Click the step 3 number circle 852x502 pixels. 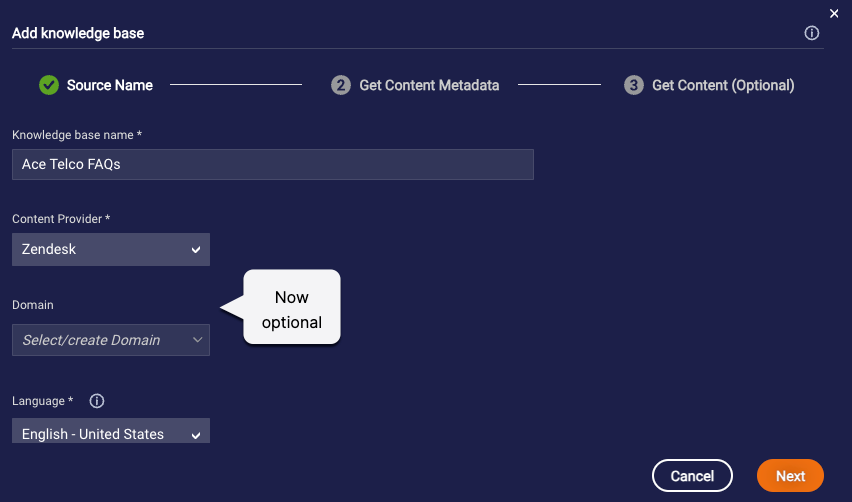[x=634, y=85]
